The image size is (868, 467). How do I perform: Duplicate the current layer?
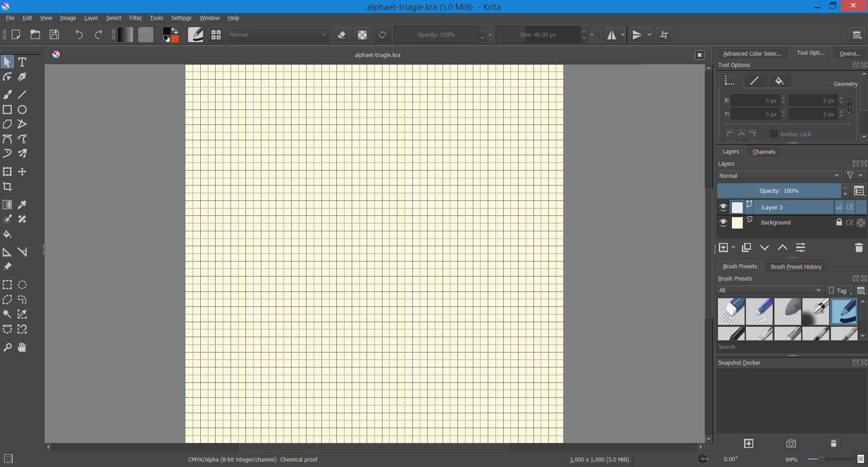coord(746,248)
